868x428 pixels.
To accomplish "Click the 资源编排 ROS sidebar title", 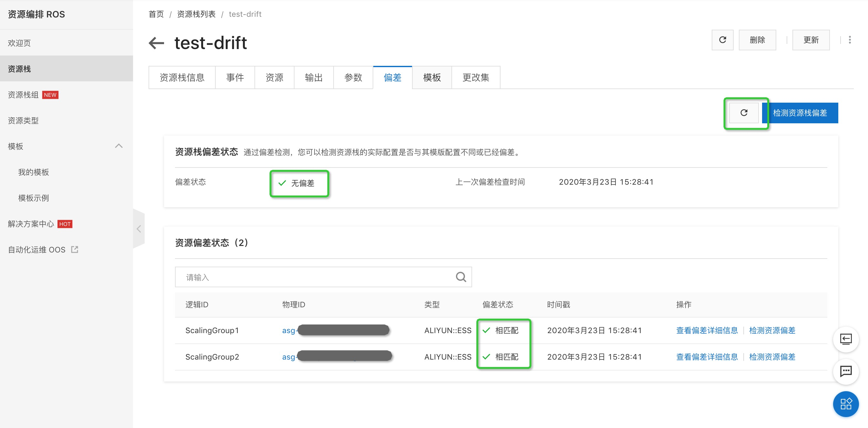I will (36, 14).
